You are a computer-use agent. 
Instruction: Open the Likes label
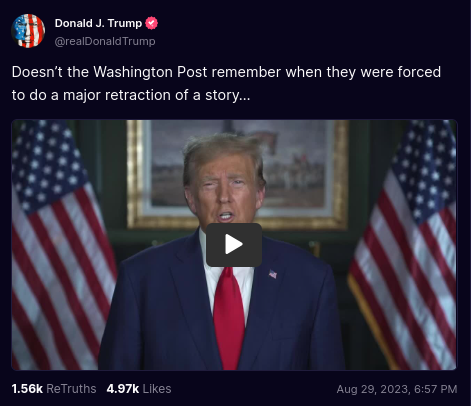tap(157, 389)
